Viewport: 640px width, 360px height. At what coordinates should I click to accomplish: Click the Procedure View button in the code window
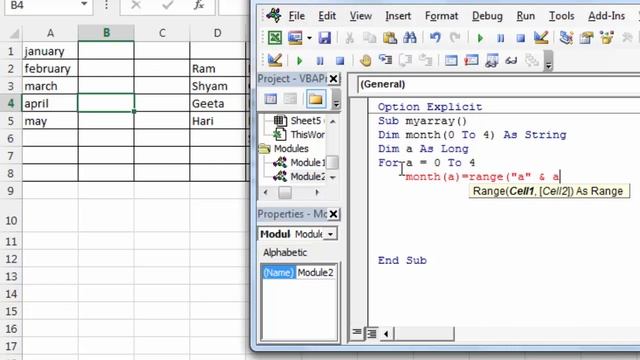357,333
